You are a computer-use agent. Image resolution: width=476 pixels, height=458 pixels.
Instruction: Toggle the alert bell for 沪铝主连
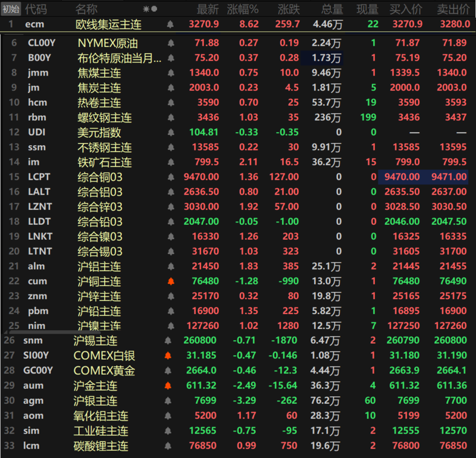tap(171, 266)
